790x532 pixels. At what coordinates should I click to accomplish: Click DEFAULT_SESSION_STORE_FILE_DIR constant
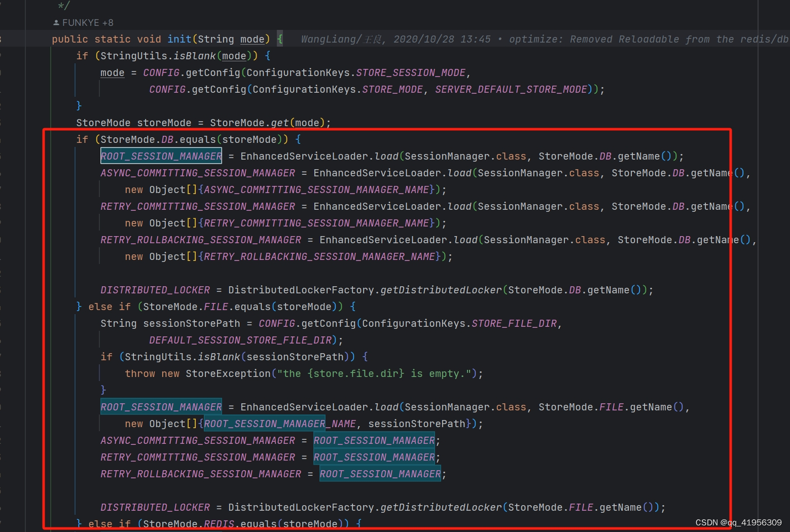240,340
